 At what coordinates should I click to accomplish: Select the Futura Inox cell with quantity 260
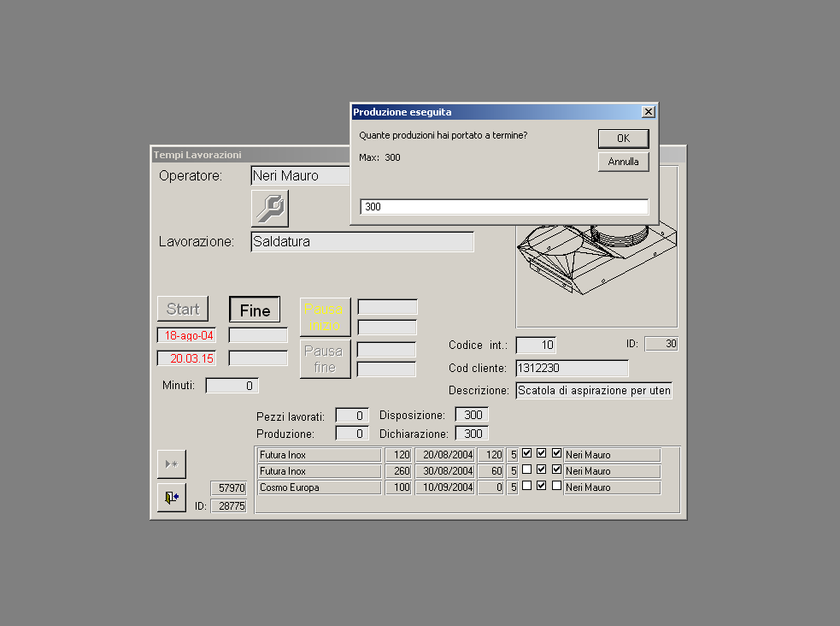(x=320, y=471)
